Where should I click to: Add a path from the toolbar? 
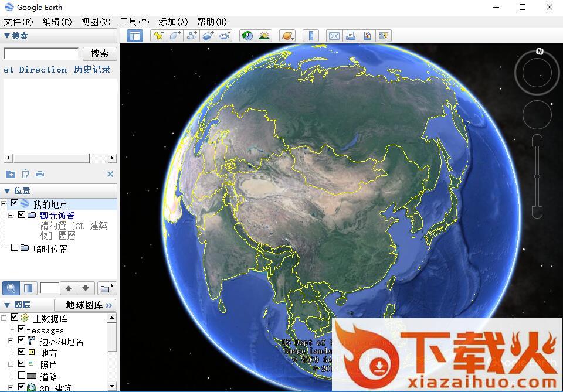point(192,36)
